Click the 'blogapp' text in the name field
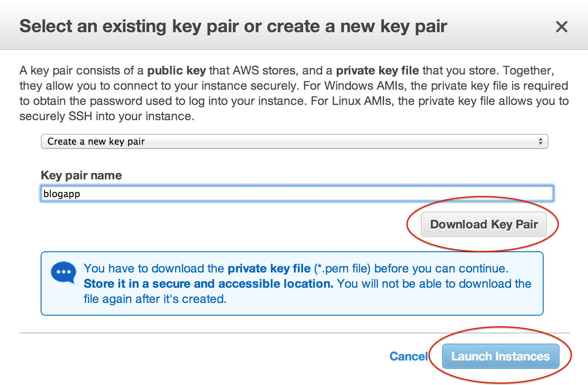This screenshot has width=588, height=385. 62,194
